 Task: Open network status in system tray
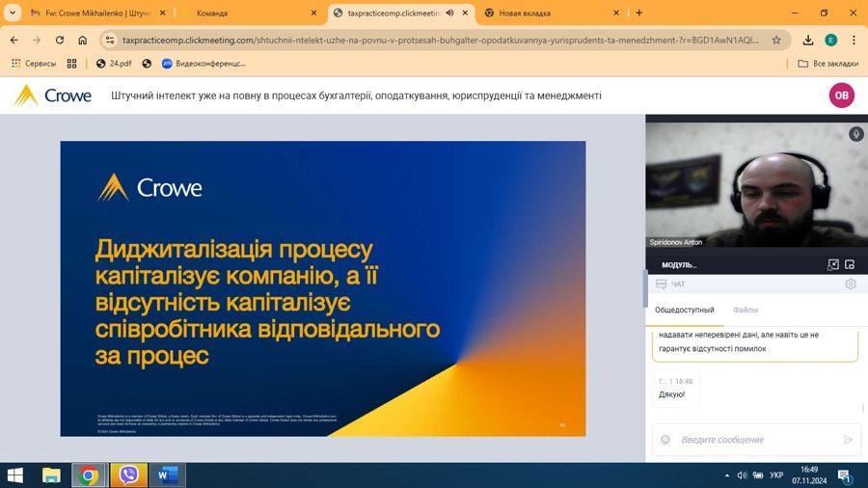(x=758, y=475)
